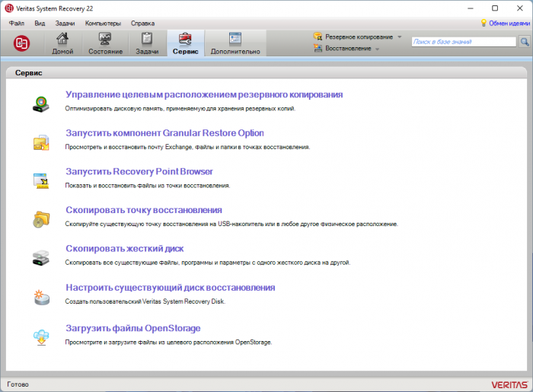Click the Recovery Point Browser icon
This screenshot has height=392, width=533.
click(40, 180)
